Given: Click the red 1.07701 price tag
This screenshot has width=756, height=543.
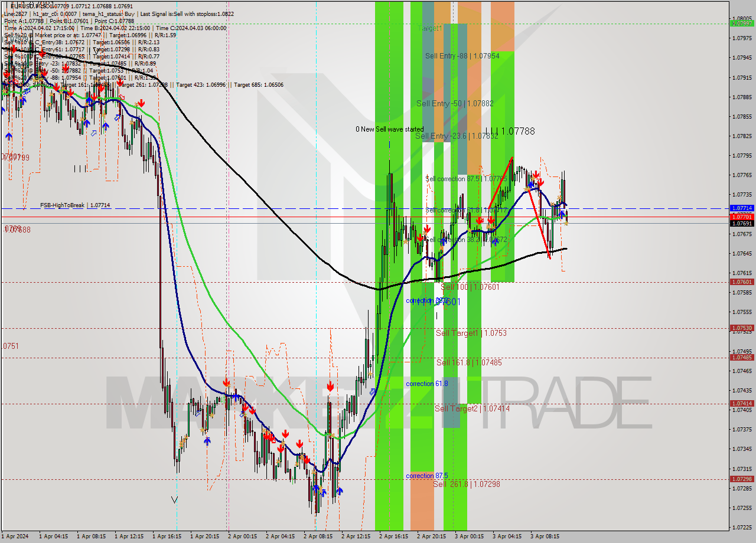Looking at the screenshot, I should point(742,217).
